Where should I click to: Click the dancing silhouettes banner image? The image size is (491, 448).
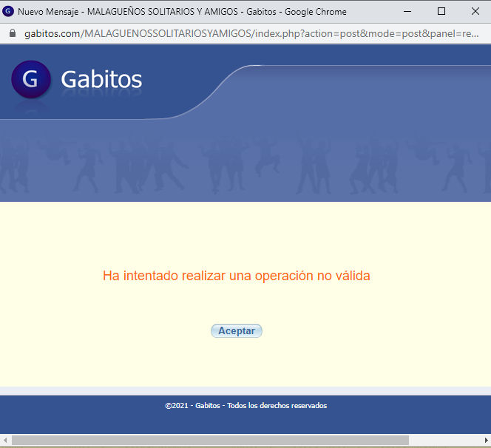(244, 163)
